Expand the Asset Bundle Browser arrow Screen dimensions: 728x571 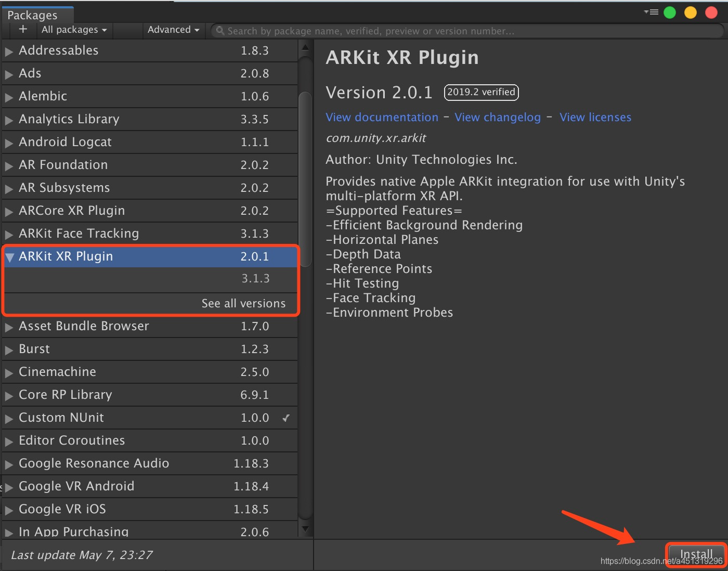coord(9,327)
